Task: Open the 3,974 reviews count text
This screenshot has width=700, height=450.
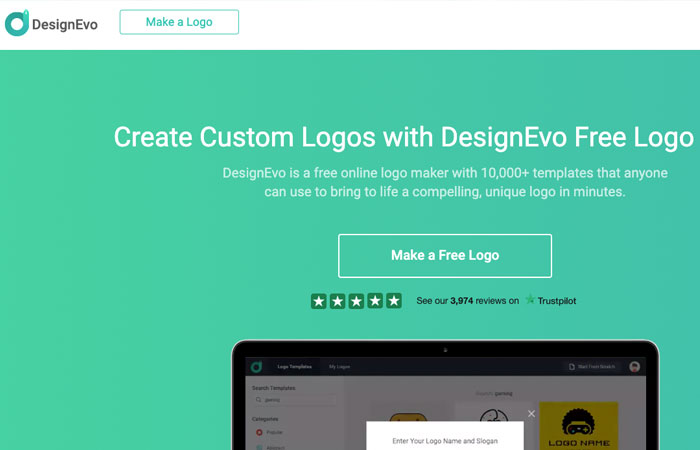Action: tap(462, 301)
